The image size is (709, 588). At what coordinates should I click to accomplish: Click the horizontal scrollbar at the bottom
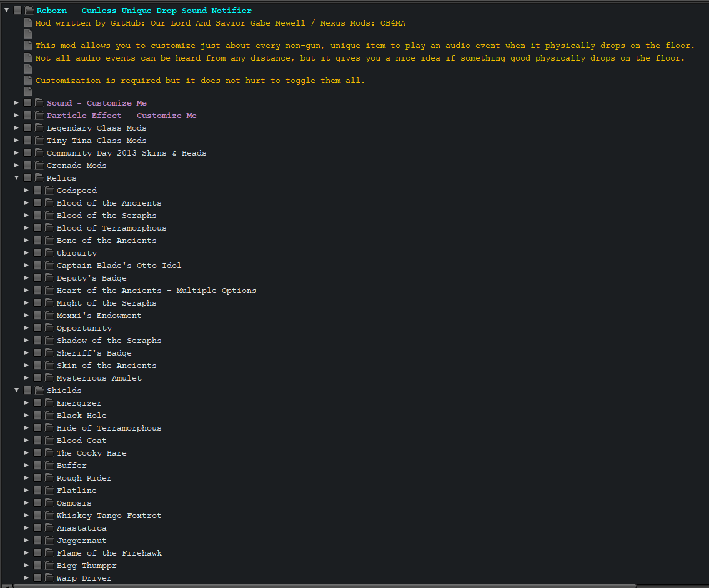point(325,586)
